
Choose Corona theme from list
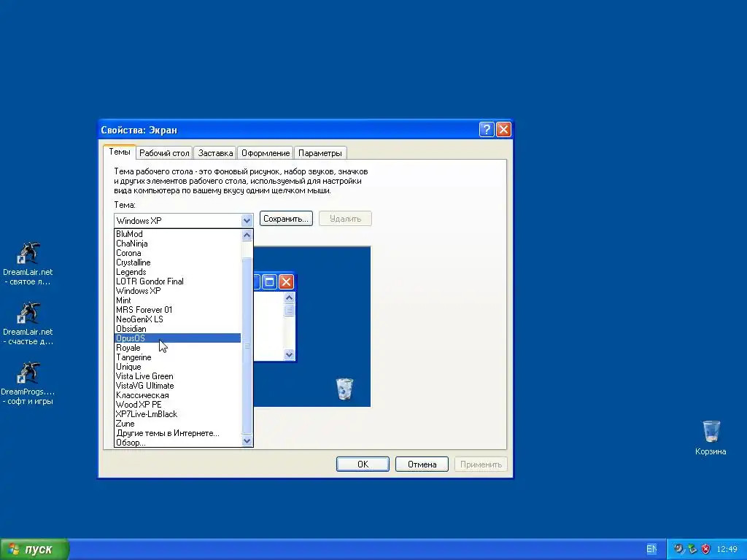(178, 253)
